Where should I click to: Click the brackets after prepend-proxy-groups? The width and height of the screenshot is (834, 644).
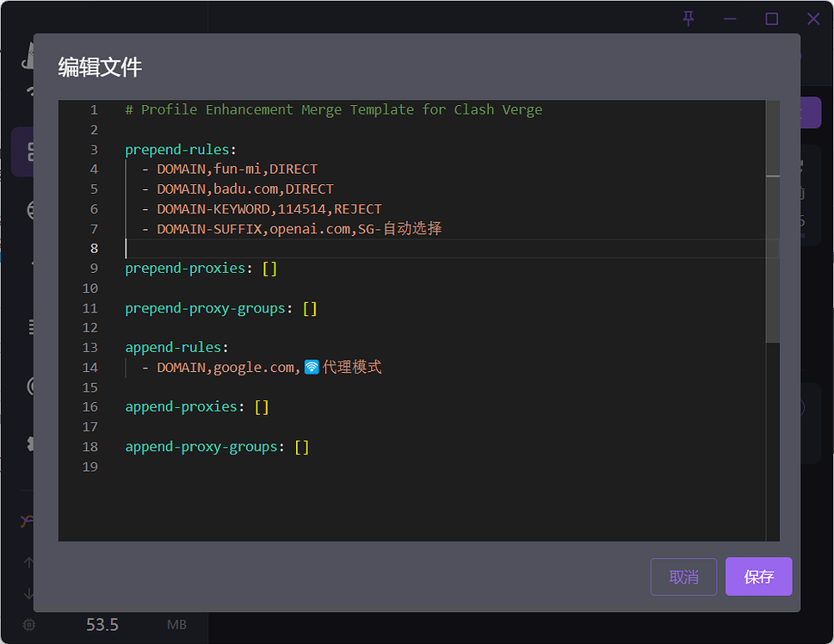(310, 308)
